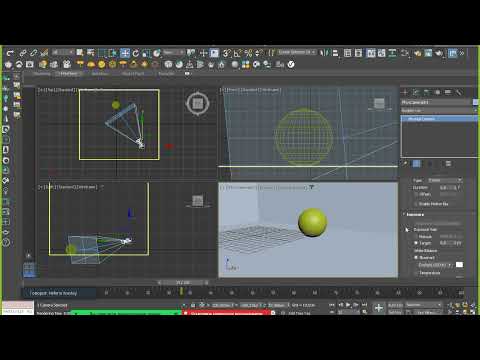
Task: Click the Mirror tool icon
Action: point(324,53)
